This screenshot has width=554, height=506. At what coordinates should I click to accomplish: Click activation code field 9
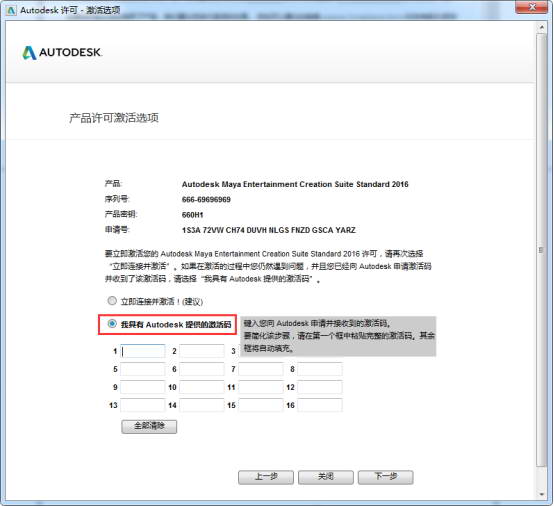pyautogui.click(x=143, y=387)
